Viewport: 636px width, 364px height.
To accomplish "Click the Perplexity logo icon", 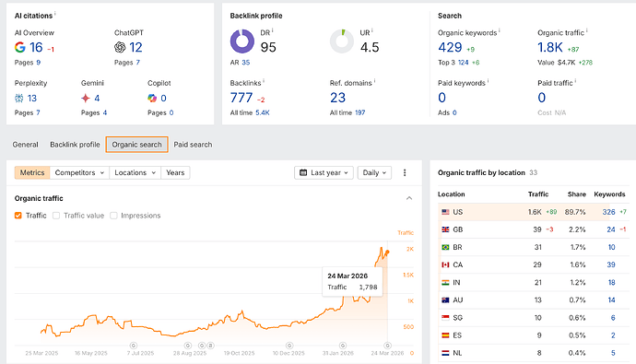I will coord(19,98).
